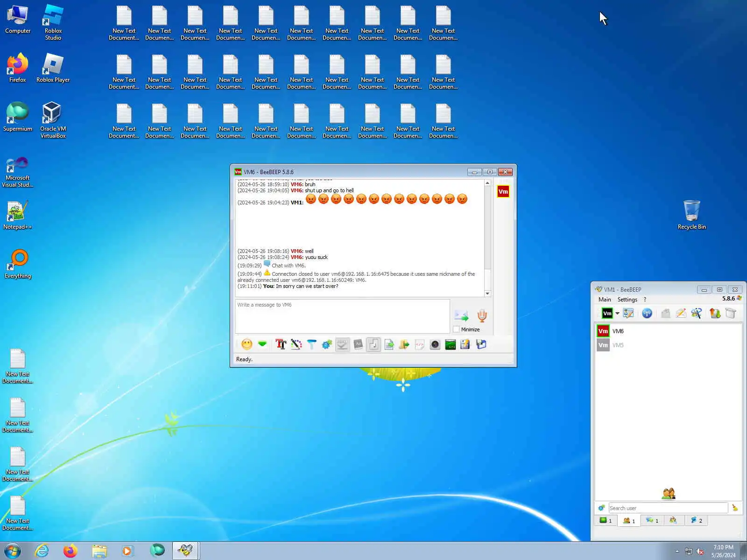Switch to the groups tab
This screenshot has width=747, height=560.
[674, 520]
